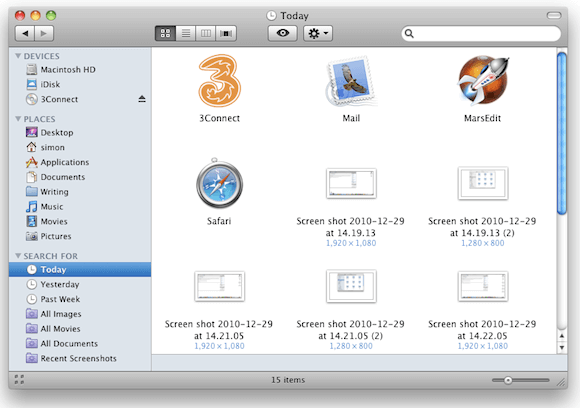Click the Macintosh HD drive icon

pyautogui.click(x=32, y=70)
